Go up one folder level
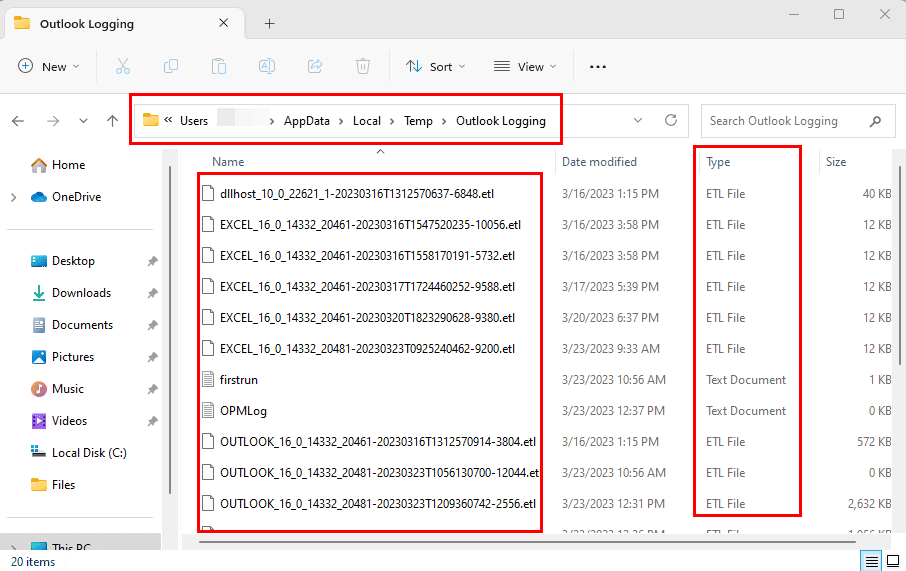Image resolution: width=906 pixels, height=571 pixels. [x=112, y=121]
